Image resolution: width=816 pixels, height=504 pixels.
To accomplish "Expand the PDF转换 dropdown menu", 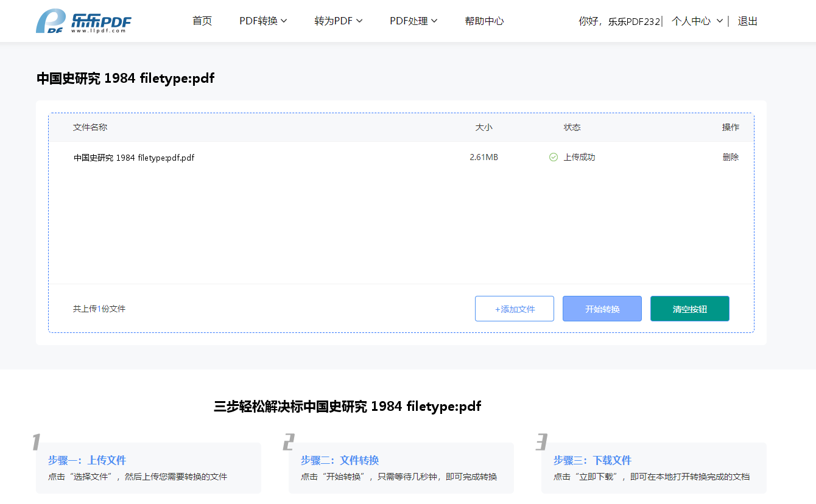I will (x=263, y=21).
